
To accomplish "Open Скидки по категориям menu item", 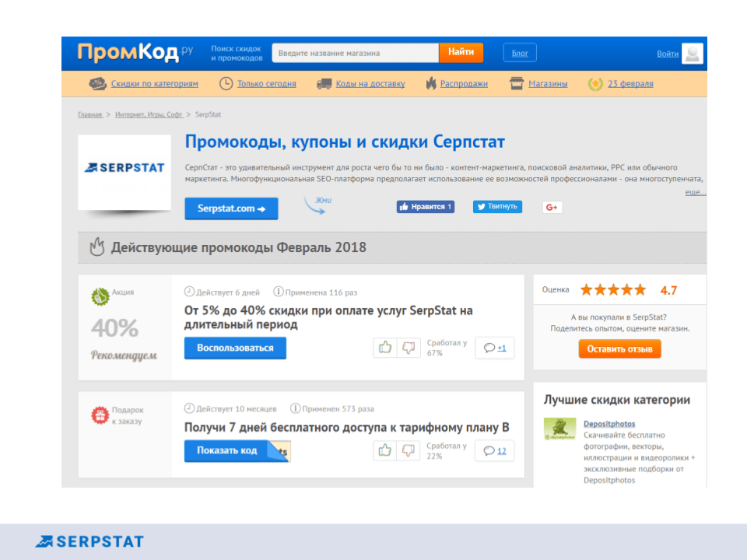I will click(x=154, y=84).
